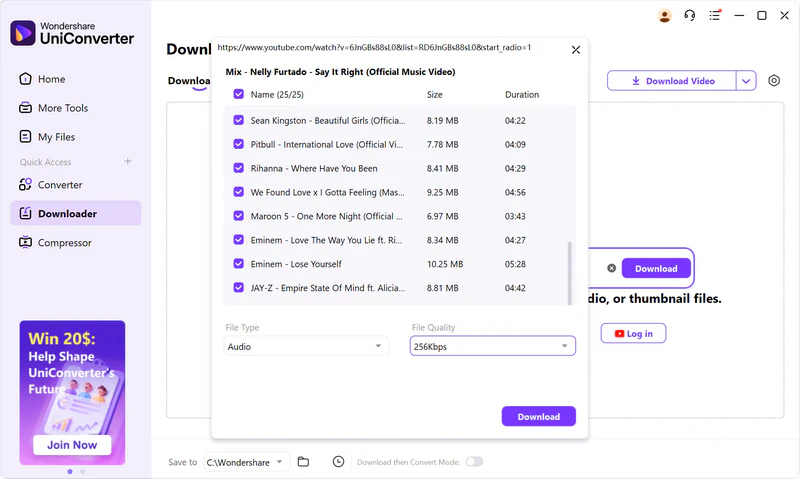
Task: Close the playlist download dialog
Action: pyautogui.click(x=575, y=49)
